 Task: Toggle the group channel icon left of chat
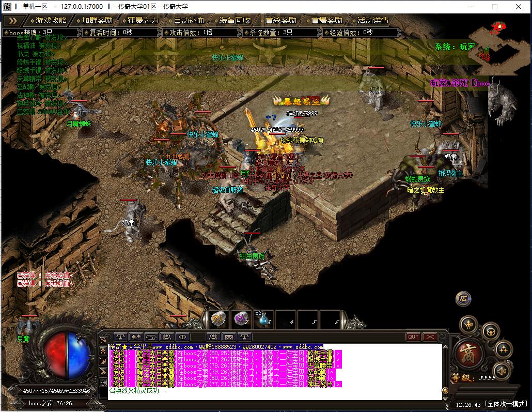click(x=103, y=351)
